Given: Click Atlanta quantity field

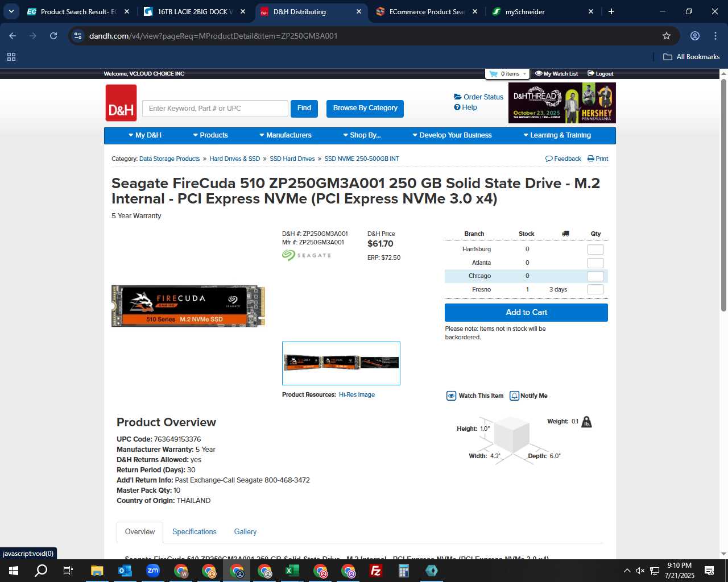Looking at the screenshot, I should click(x=595, y=263).
